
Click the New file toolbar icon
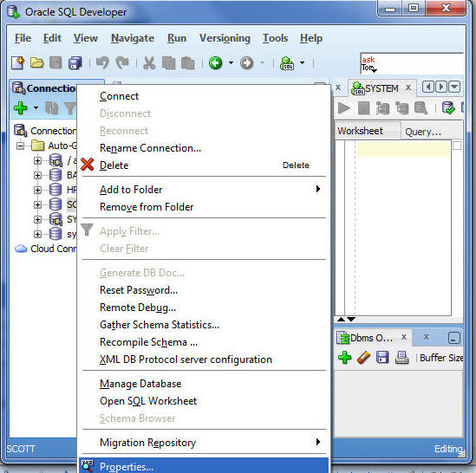click(x=18, y=62)
